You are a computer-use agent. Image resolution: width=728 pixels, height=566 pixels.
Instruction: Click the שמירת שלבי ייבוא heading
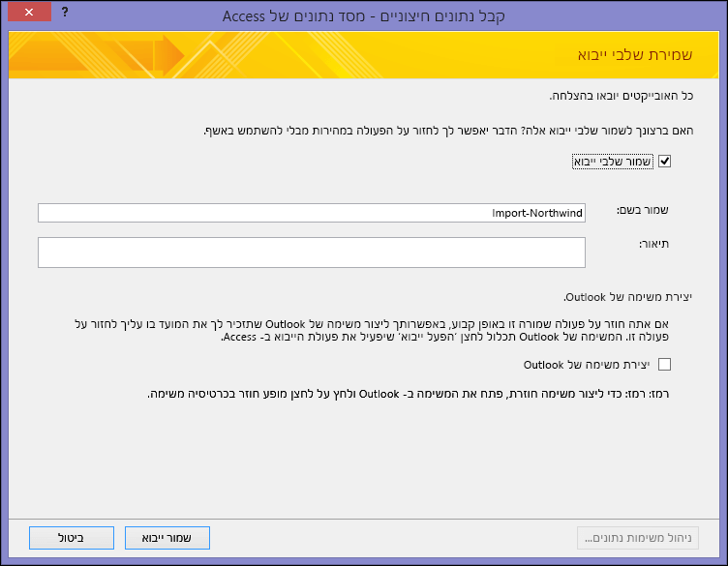click(x=635, y=55)
